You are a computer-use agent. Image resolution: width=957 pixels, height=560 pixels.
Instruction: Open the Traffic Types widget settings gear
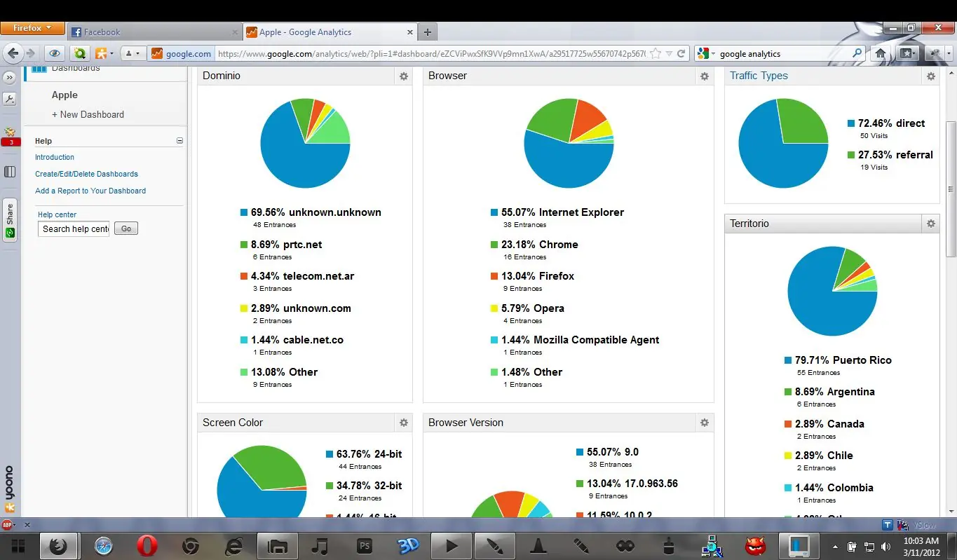pyautogui.click(x=931, y=76)
